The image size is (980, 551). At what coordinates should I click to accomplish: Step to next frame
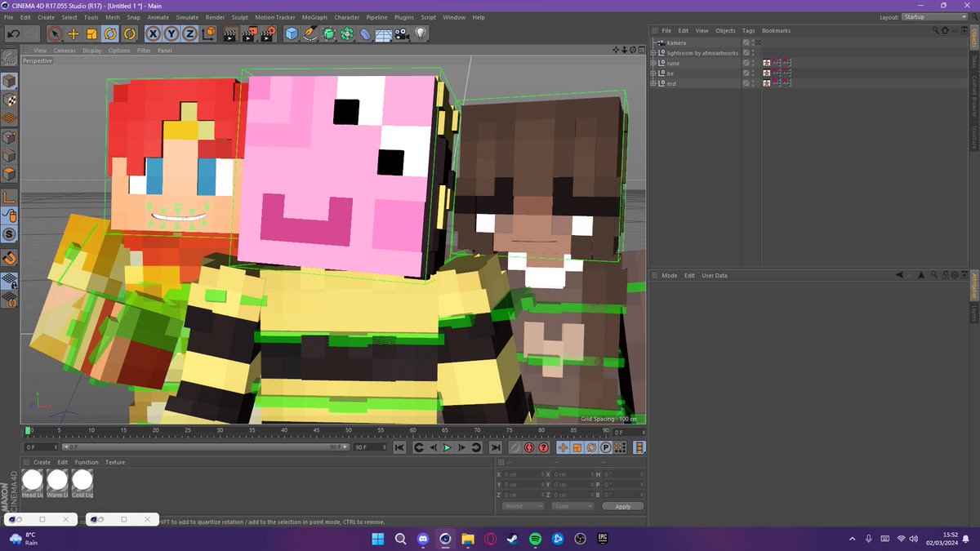point(461,447)
